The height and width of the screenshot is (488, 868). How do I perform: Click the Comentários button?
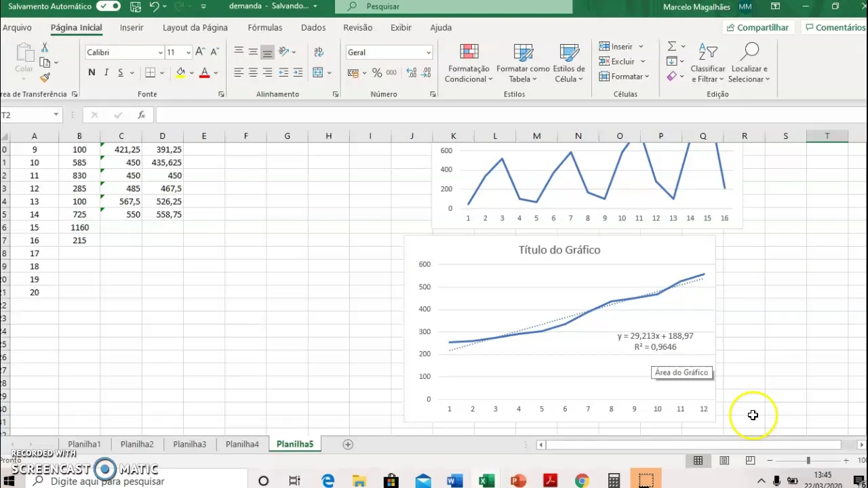point(835,28)
